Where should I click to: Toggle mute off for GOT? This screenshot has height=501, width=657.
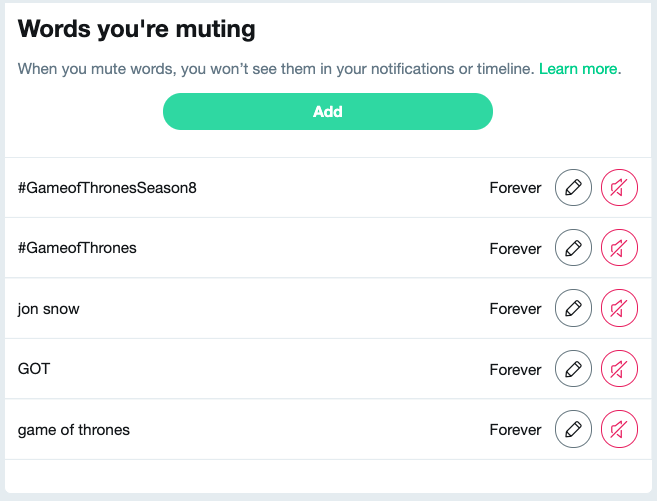pos(619,369)
